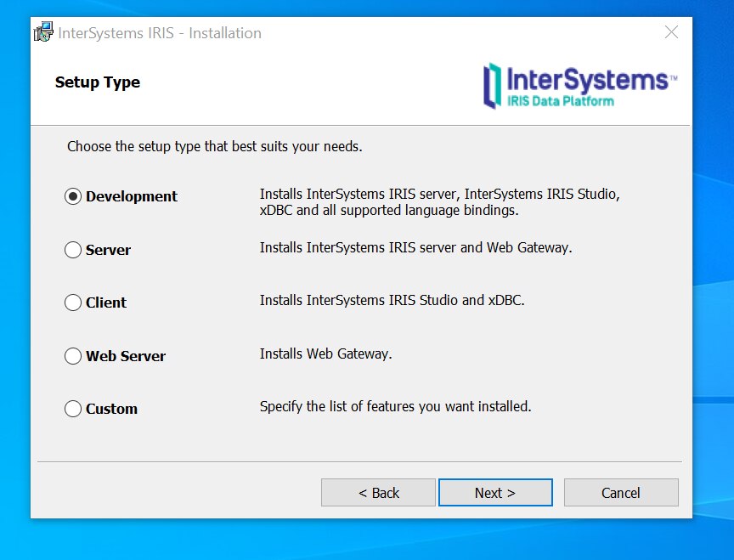Click the Setup Type heading
The image size is (734, 560).
[97, 82]
